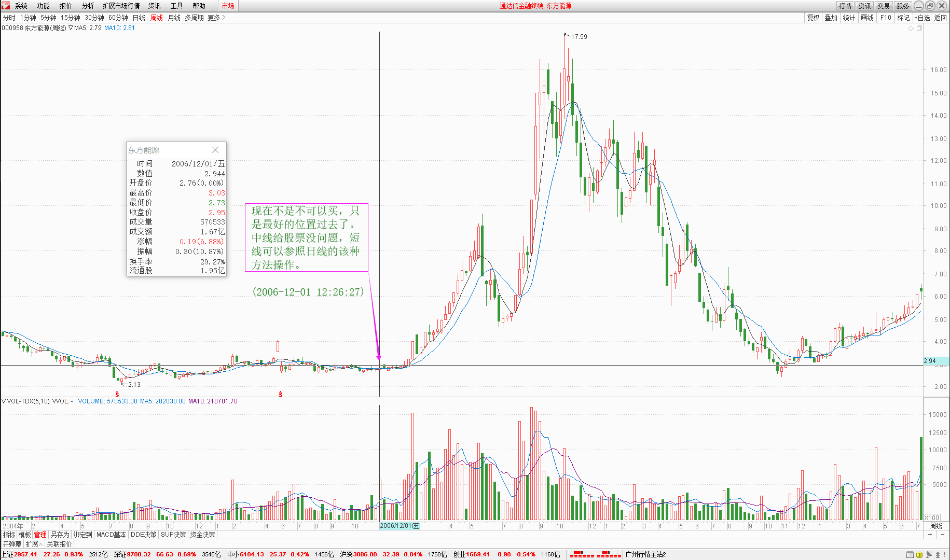The image size is (950, 560).
Task: Zoom out chart with minus button
Action: click(942, 535)
